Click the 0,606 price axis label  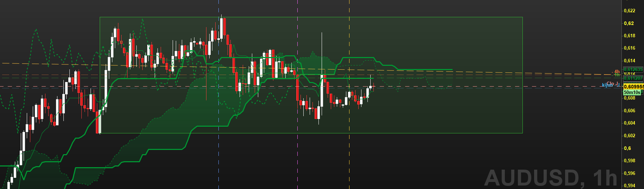(x=630, y=111)
